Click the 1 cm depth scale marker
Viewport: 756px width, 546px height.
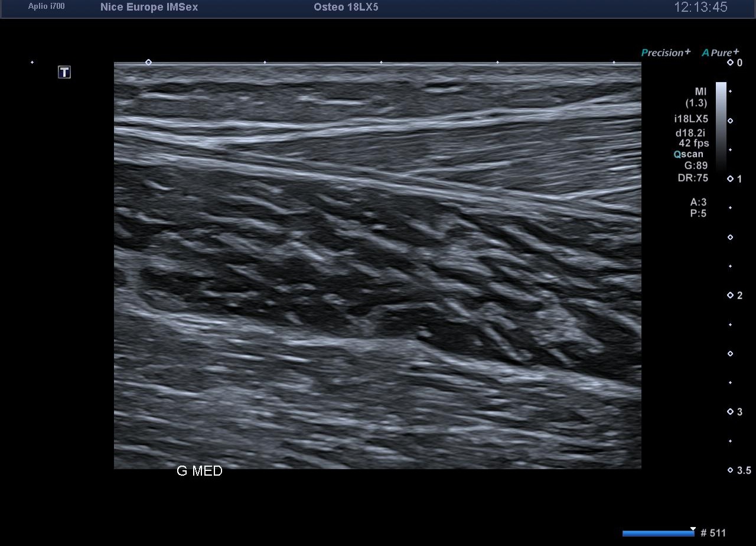[x=734, y=179]
